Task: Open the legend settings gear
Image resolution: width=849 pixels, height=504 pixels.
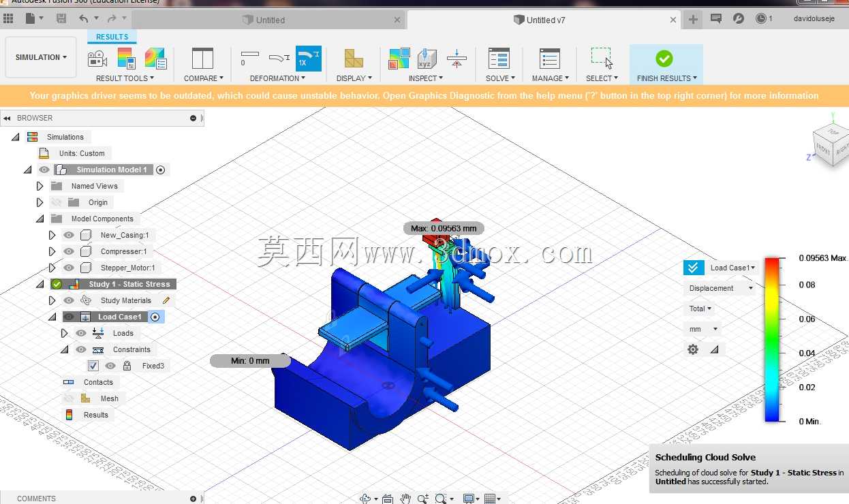Action: click(x=693, y=349)
